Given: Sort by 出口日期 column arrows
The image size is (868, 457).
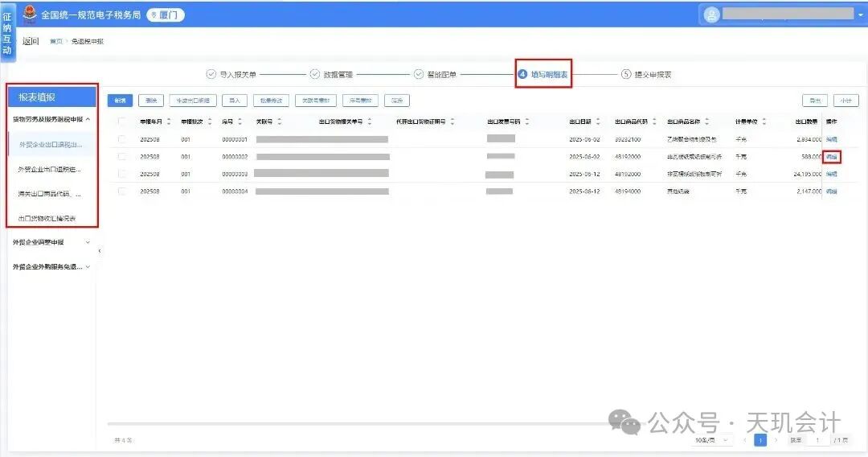Looking at the screenshot, I should (598, 121).
